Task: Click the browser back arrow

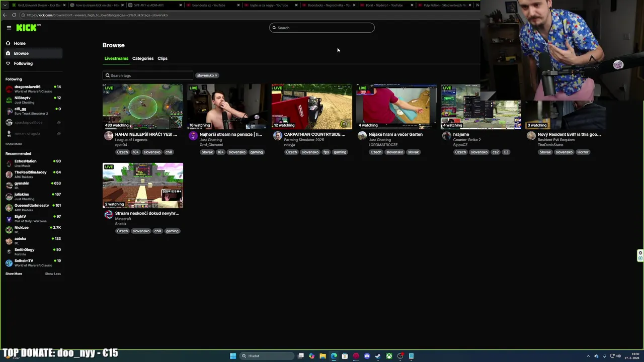Action: [x=5, y=15]
